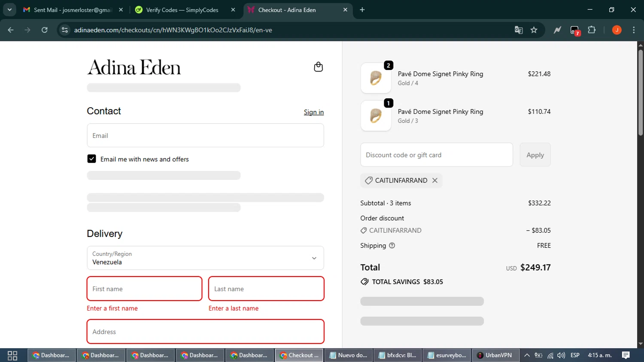This screenshot has width=644, height=362.
Task: Click the $221.48 price of Gold / 4 ring
Action: click(x=539, y=74)
